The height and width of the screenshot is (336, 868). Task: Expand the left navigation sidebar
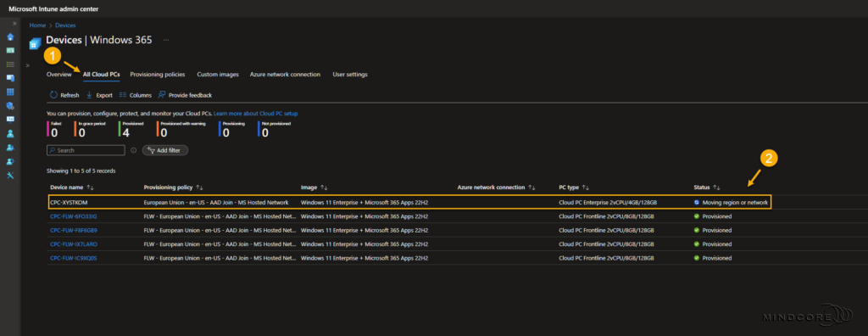(14, 23)
